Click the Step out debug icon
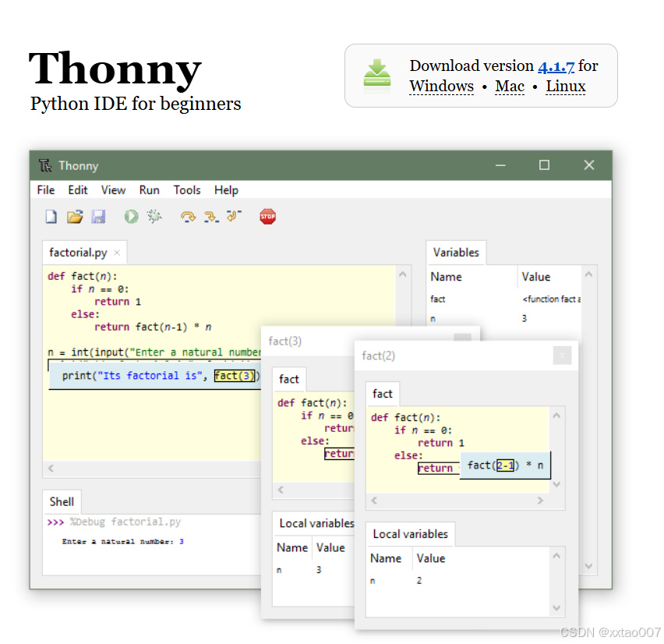 pyautogui.click(x=233, y=216)
